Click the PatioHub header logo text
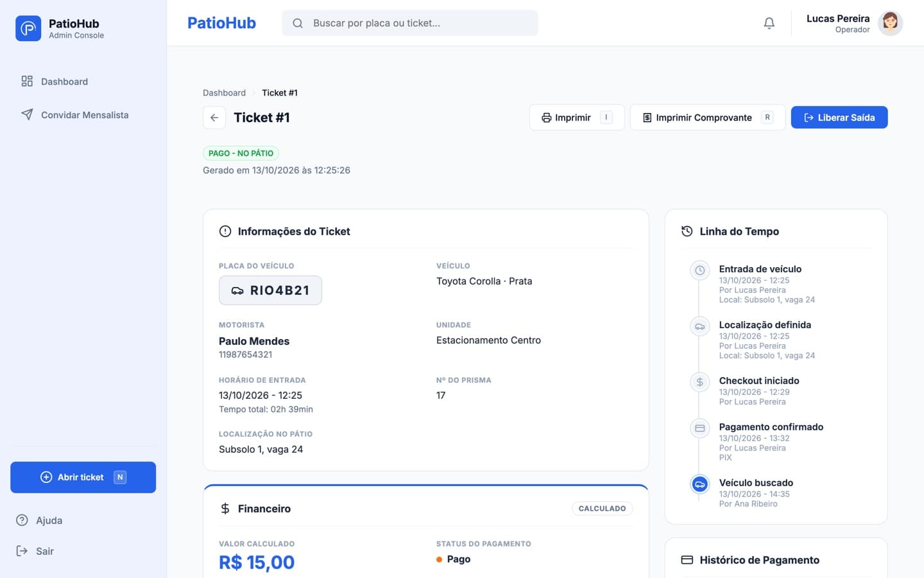The image size is (924, 578). point(221,23)
